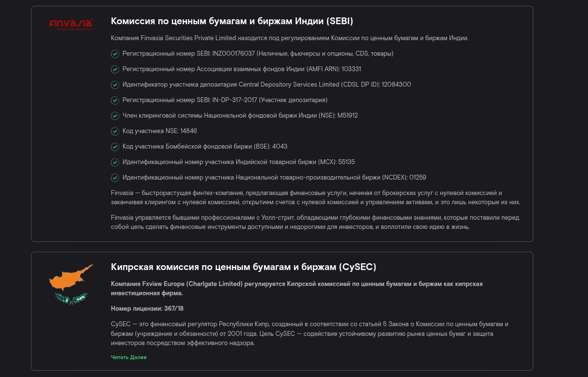
Task: Select heading 'Комиссия по ценным бумагам и биржам Индии (SEBI)'
Action: pos(232,21)
